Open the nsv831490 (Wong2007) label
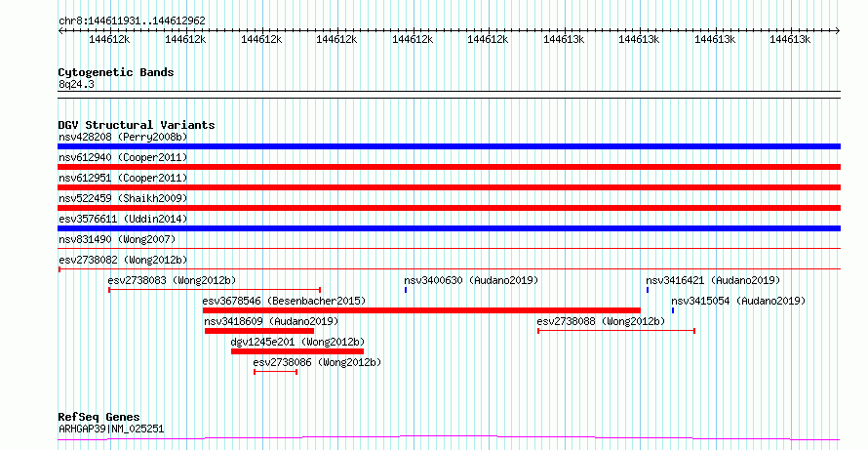 point(117,239)
